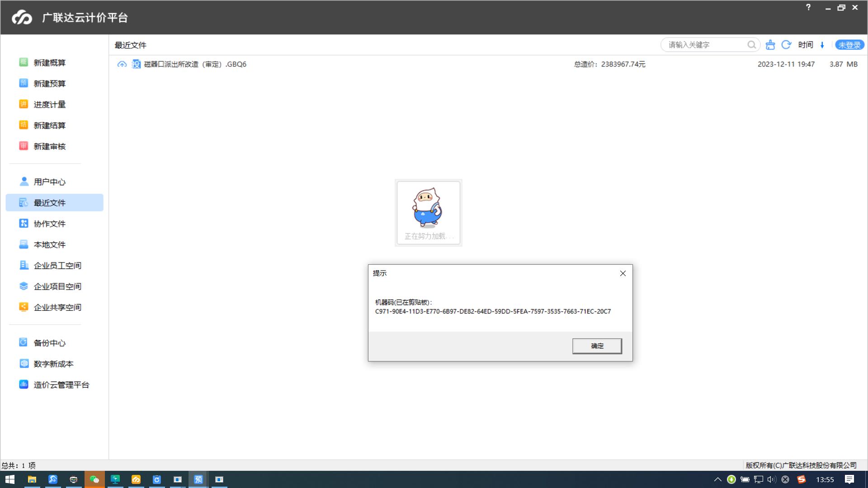Click the 新建结算 icon
The width and height of the screenshot is (868, 488).
(24, 125)
